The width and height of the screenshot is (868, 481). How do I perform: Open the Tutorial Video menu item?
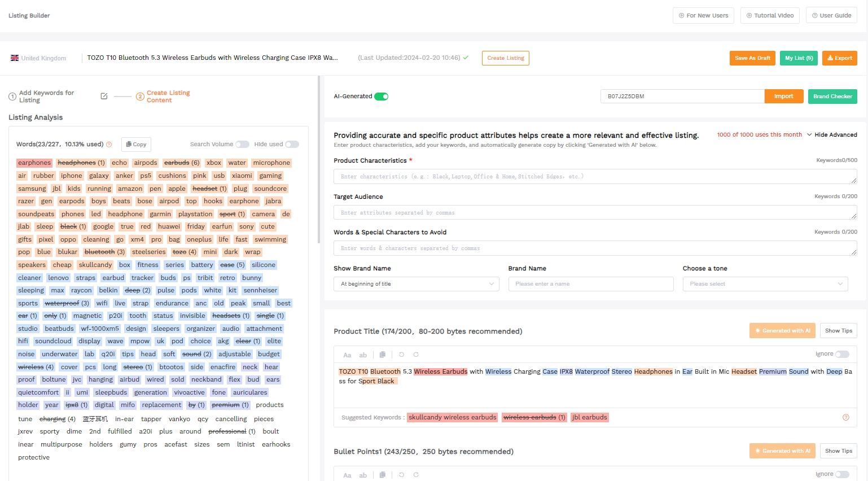769,15
